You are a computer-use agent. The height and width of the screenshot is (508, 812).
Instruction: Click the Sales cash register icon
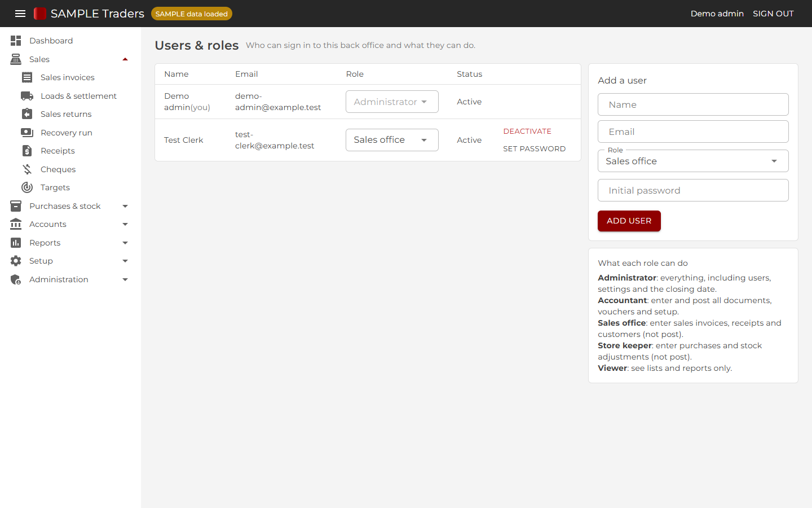pyautogui.click(x=16, y=59)
